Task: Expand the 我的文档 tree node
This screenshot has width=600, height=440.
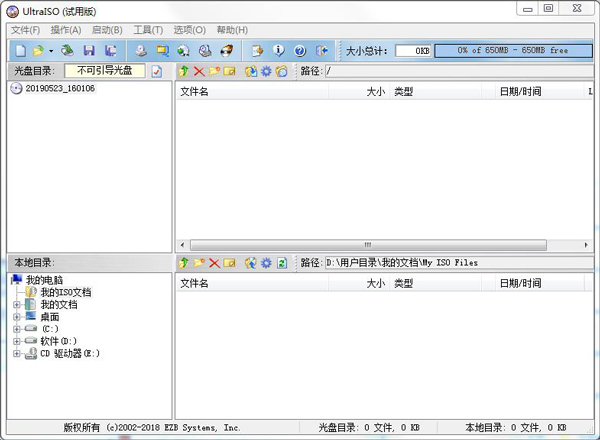Action: pyautogui.click(x=16, y=305)
